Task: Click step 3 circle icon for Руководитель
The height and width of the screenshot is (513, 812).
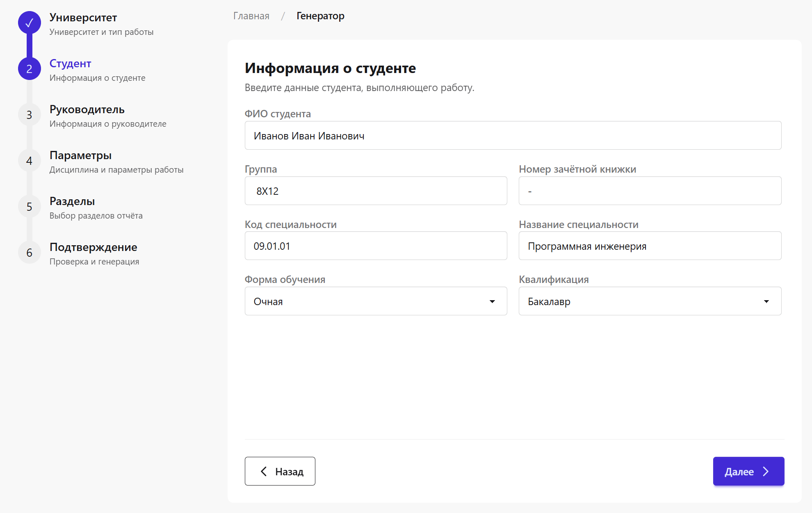Action: [x=29, y=114]
